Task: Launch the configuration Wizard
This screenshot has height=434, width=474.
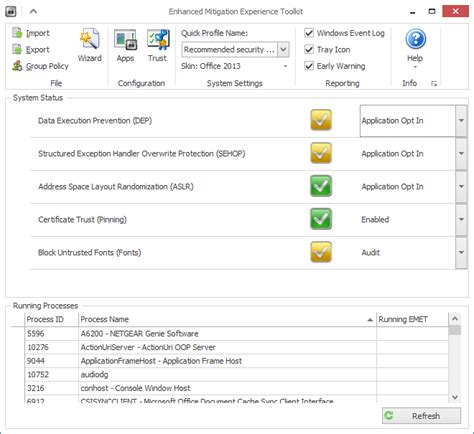Action: pyautogui.click(x=90, y=46)
